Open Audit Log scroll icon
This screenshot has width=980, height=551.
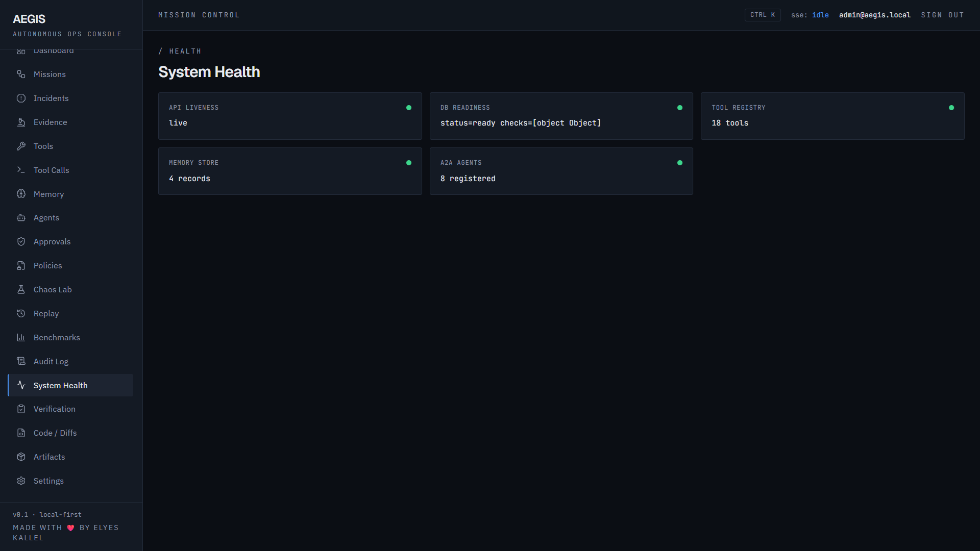[x=21, y=361]
